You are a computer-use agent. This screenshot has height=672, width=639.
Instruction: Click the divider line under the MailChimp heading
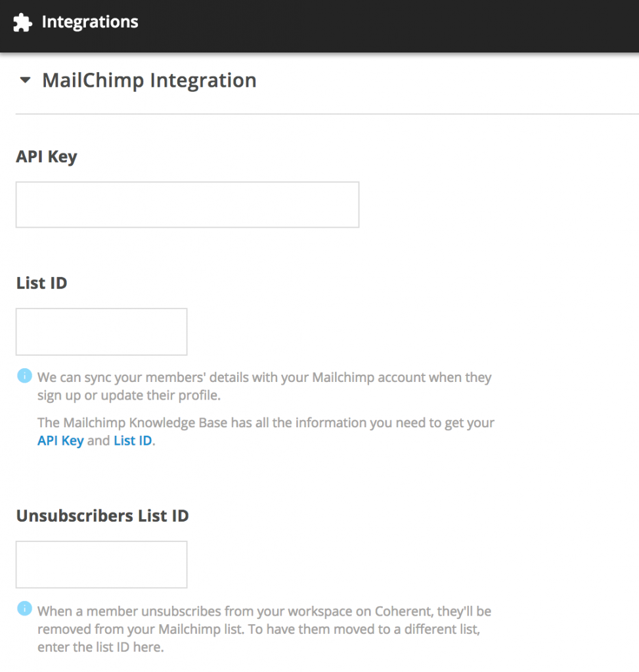pos(327,114)
